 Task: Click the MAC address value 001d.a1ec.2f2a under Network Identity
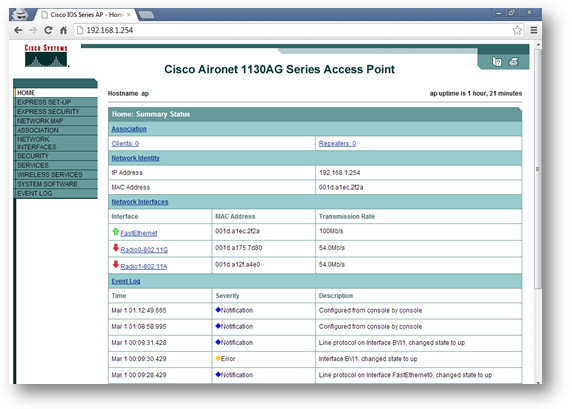click(341, 187)
